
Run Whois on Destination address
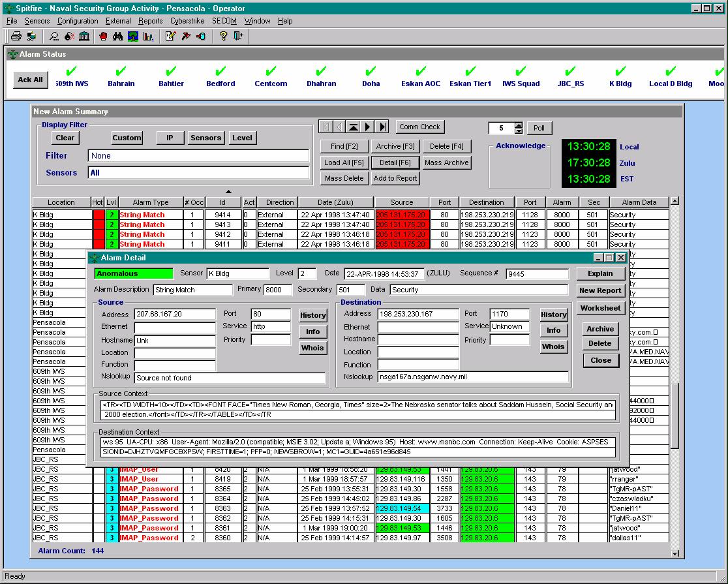click(553, 346)
